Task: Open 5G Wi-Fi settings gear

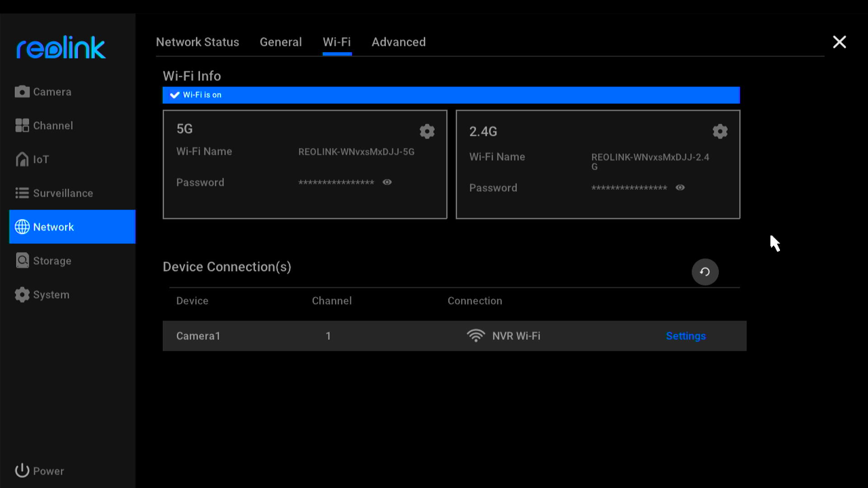Action: click(x=428, y=131)
